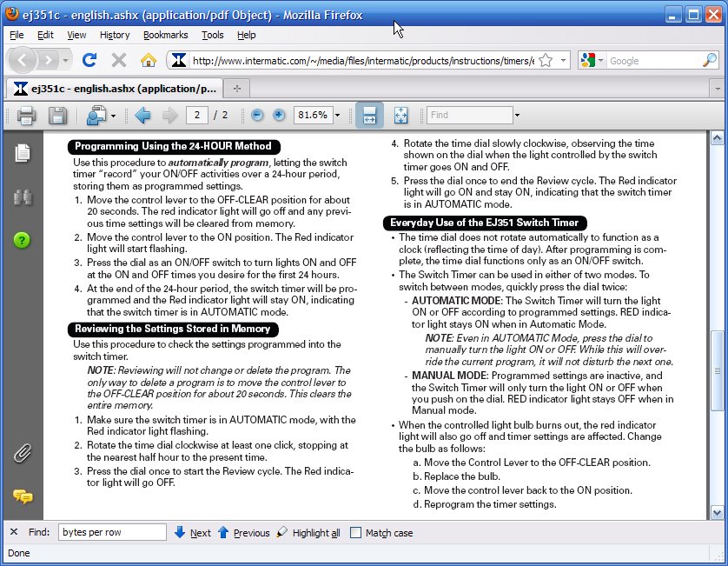Open the Tools menu
The width and height of the screenshot is (728, 566).
tap(213, 35)
